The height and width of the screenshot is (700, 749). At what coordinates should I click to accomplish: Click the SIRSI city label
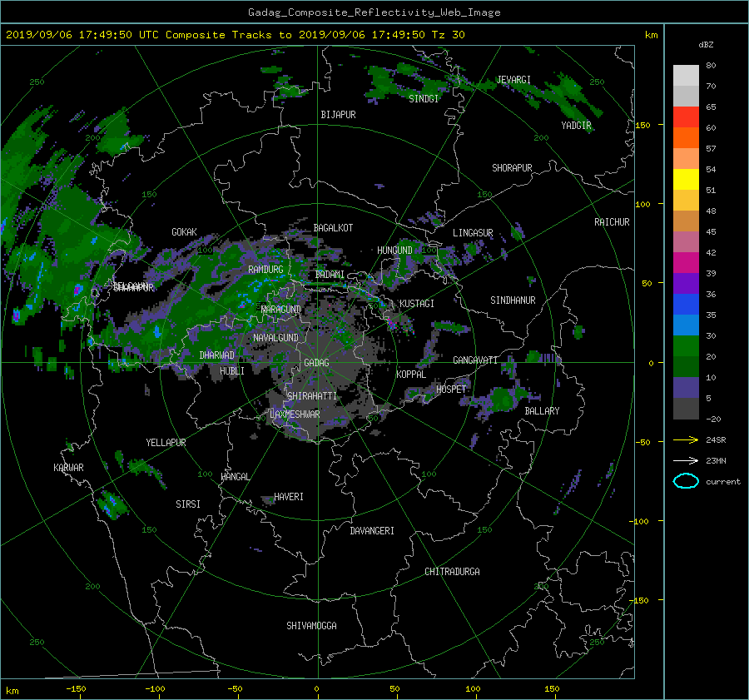[188, 504]
